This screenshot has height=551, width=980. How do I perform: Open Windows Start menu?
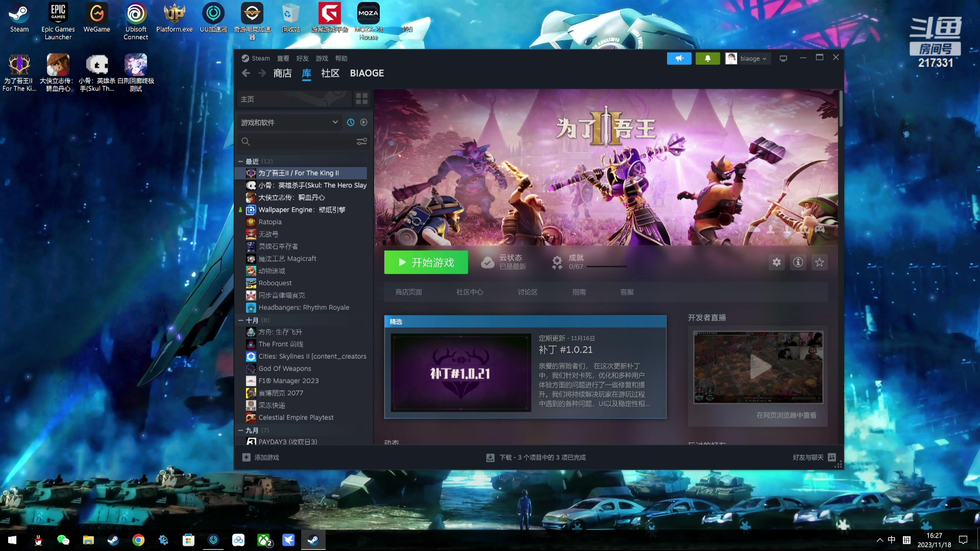click(12, 540)
